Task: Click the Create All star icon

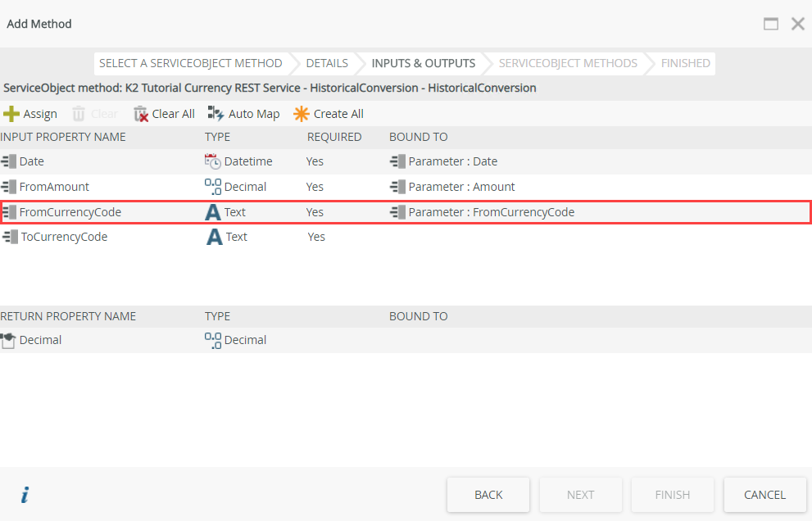Action: 302,114
